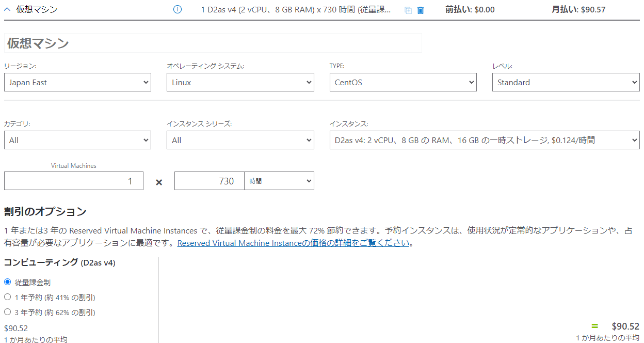Click the info icon next to the VM summary
Image resolution: width=644 pixels, height=343 pixels.
[177, 9]
